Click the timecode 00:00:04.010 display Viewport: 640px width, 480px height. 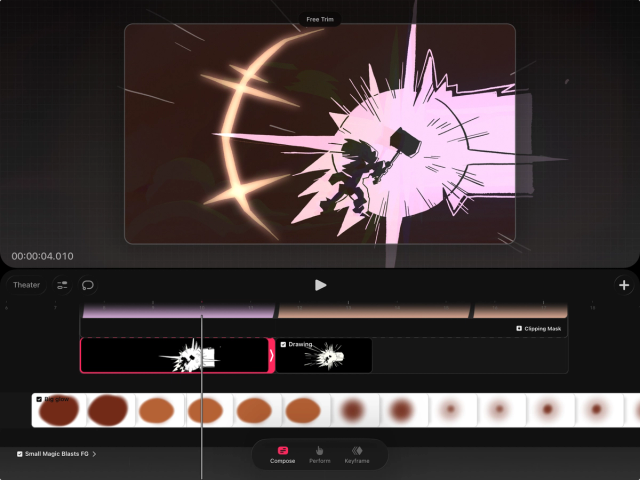click(x=42, y=256)
